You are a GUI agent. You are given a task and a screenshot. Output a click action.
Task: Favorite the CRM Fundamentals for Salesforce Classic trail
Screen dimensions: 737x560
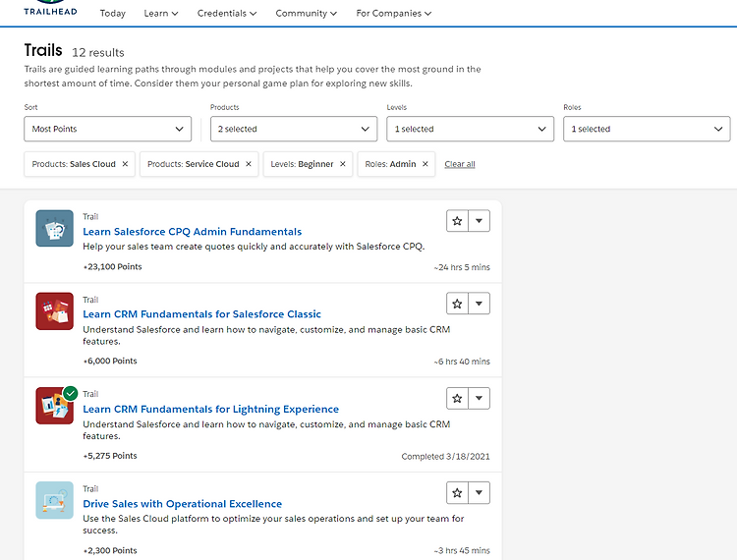[457, 304]
